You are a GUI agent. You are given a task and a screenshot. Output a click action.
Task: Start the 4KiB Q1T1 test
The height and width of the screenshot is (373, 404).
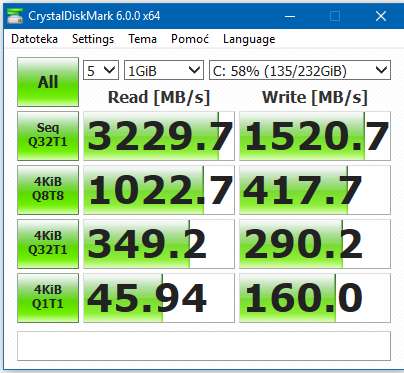48,298
